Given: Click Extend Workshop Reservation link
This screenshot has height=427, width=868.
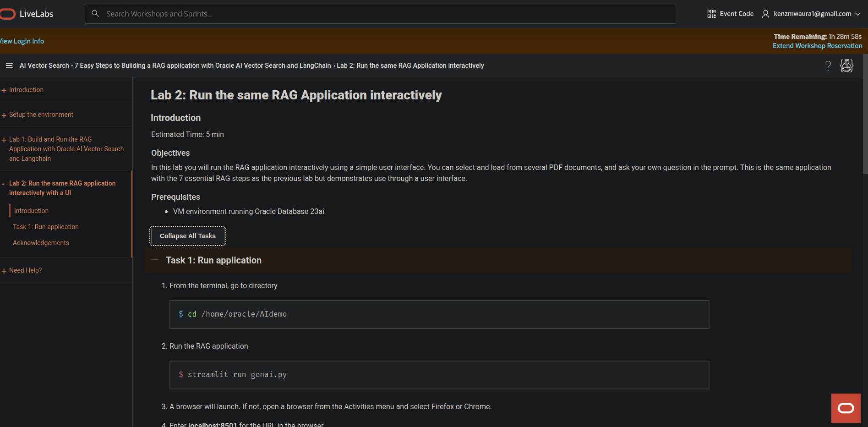Looking at the screenshot, I should click(x=818, y=46).
